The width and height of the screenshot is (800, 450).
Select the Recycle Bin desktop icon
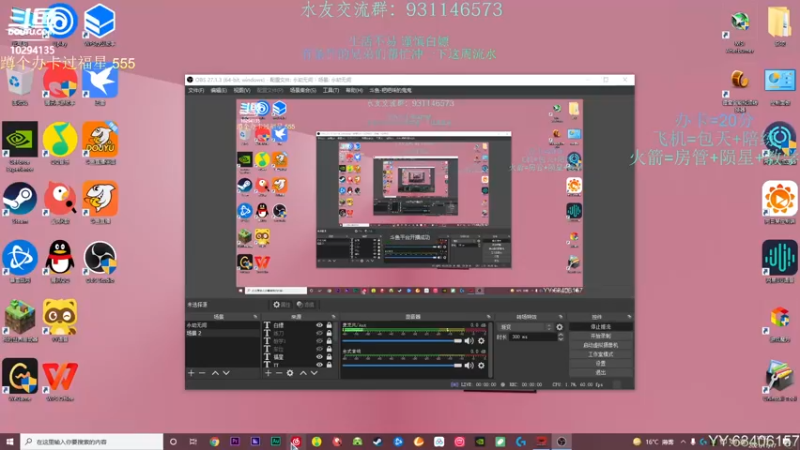click(x=20, y=86)
